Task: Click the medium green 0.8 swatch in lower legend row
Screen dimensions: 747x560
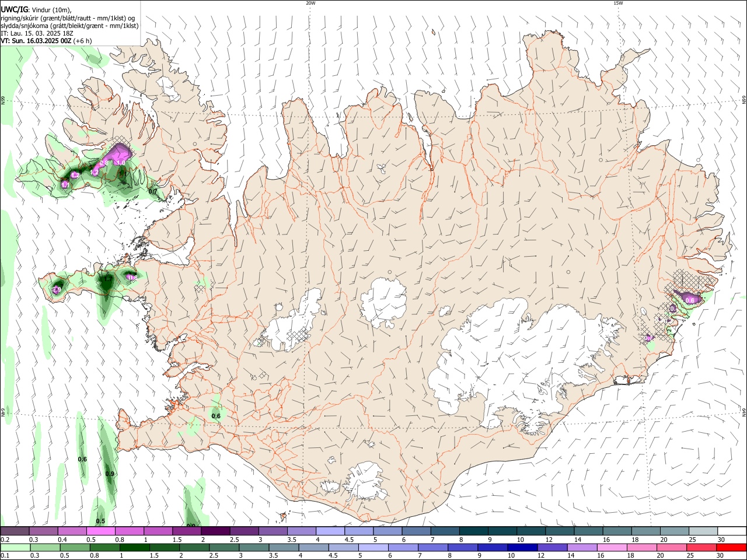Action: [105, 547]
